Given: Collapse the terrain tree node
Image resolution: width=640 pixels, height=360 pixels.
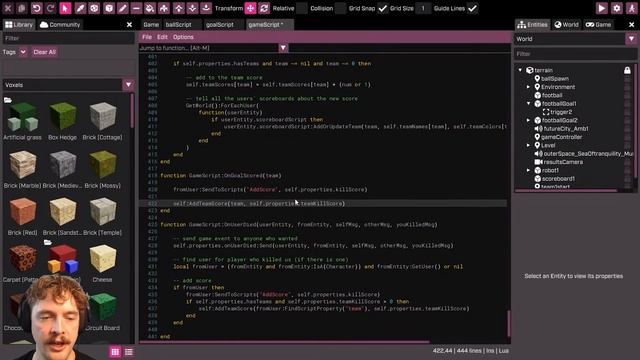Looking at the screenshot, I should coord(520,70).
